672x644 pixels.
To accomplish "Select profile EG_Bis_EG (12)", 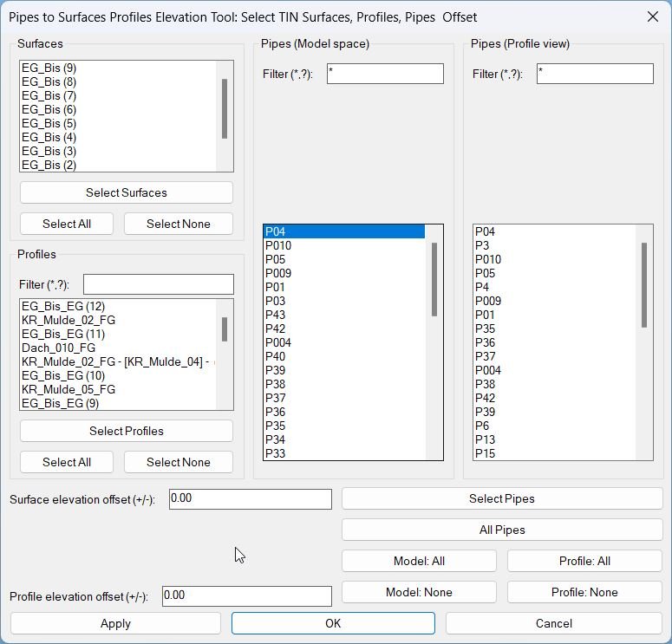I will [118, 306].
